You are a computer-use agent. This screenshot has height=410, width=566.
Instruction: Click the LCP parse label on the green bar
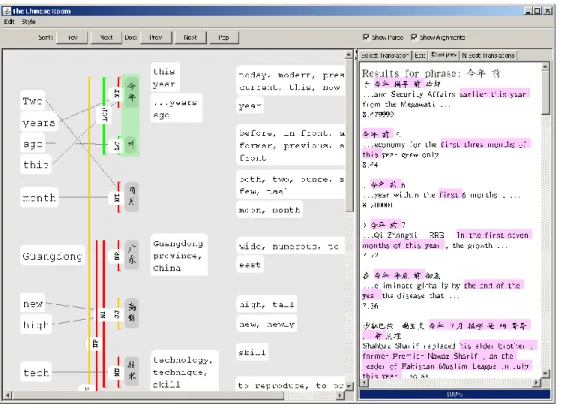pos(104,115)
